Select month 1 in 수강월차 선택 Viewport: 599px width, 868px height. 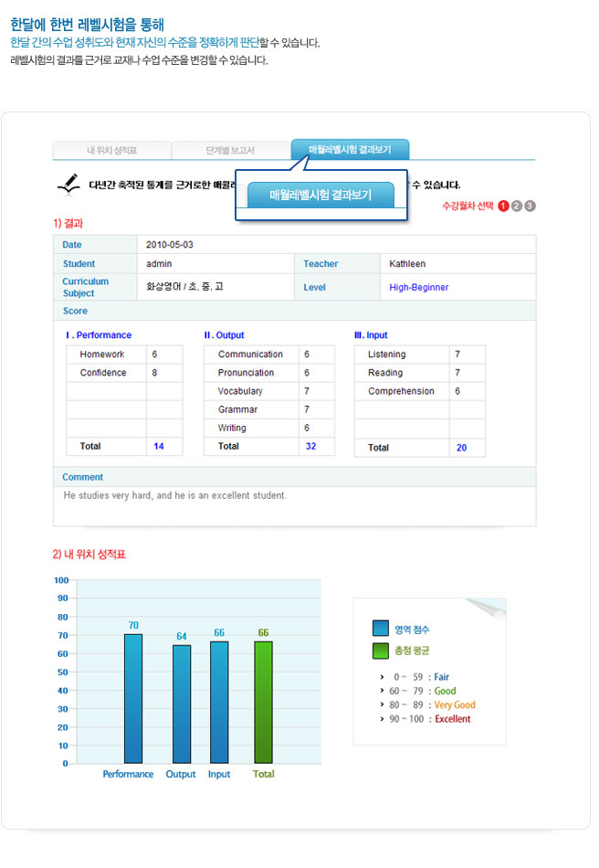(503, 206)
